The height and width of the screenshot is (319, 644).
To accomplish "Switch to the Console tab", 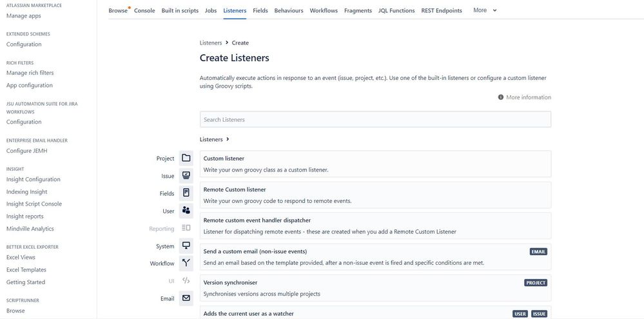I will tap(144, 11).
